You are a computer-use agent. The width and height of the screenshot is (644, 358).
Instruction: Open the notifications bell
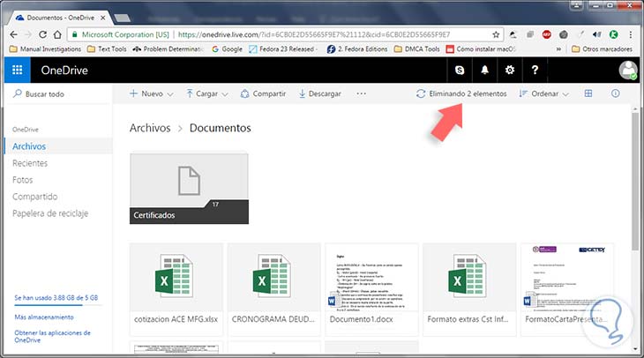(484, 71)
